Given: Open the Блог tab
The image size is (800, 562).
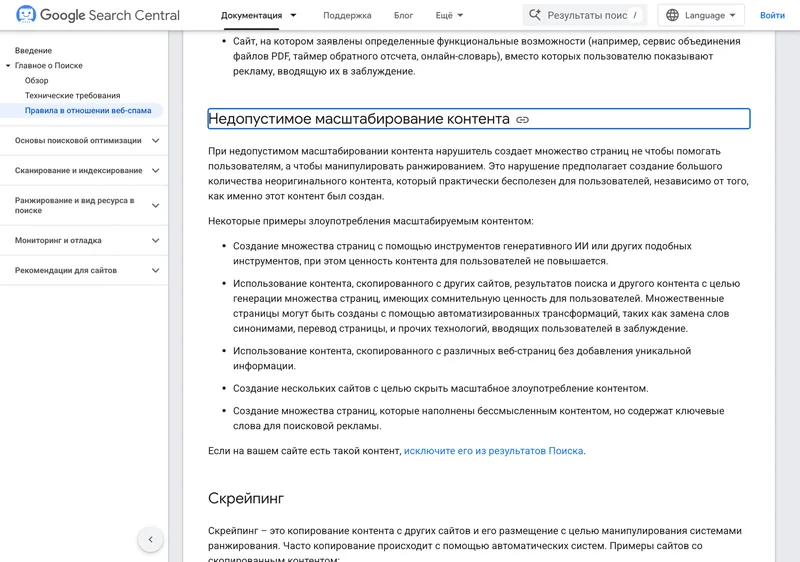Looking at the screenshot, I should 403,15.
